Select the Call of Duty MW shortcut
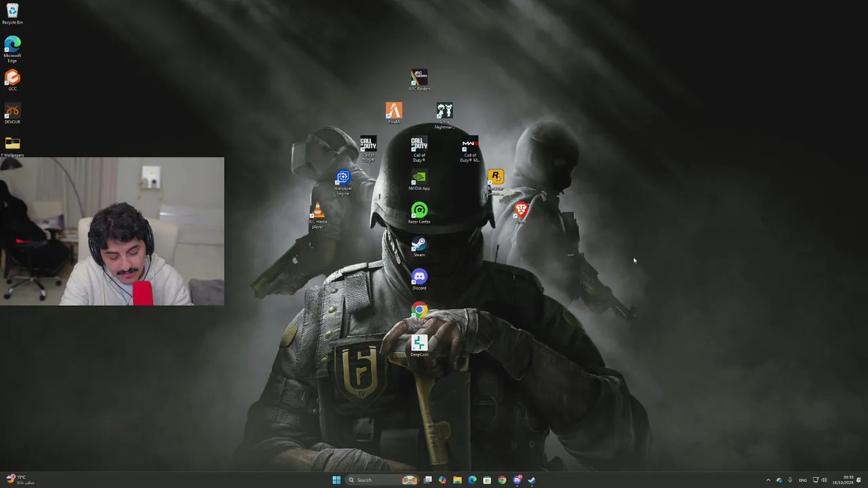868x488 pixels. point(469,150)
